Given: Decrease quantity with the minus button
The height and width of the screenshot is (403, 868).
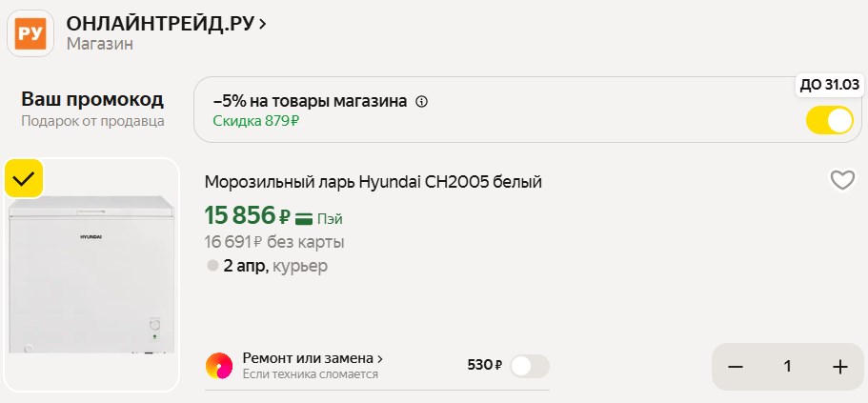Looking at the screenshot, I should 736,367.
